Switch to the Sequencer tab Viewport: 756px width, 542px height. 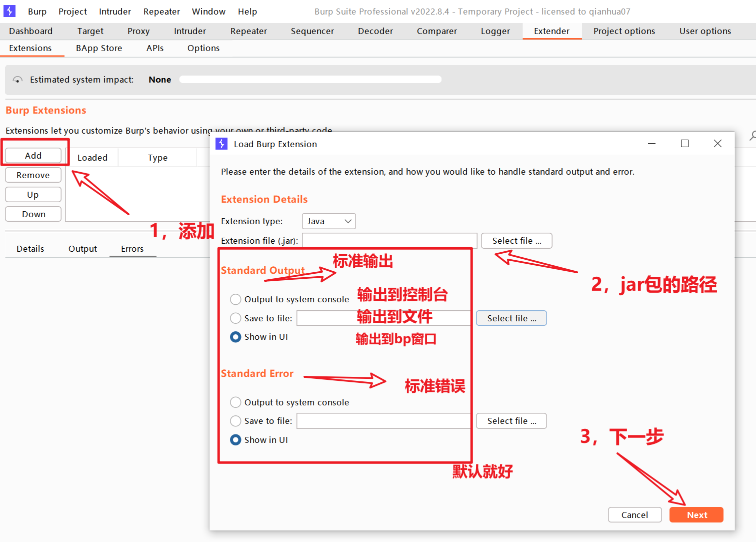[x=312, y=31]
